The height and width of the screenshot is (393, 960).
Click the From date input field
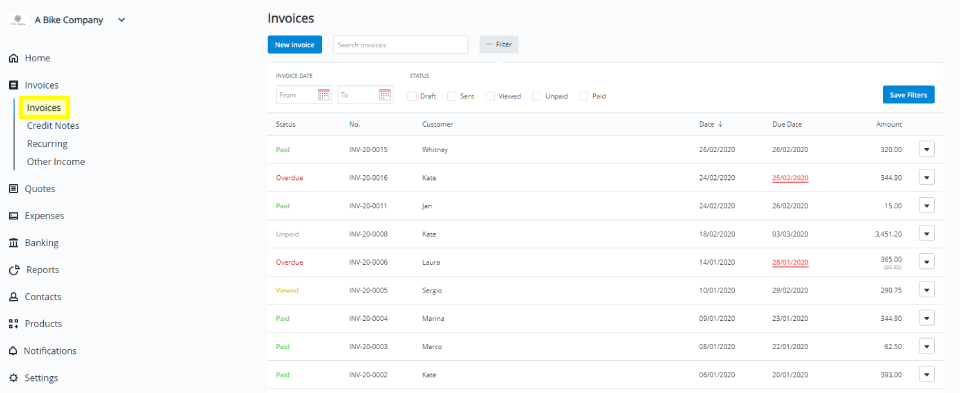point(304,95)
